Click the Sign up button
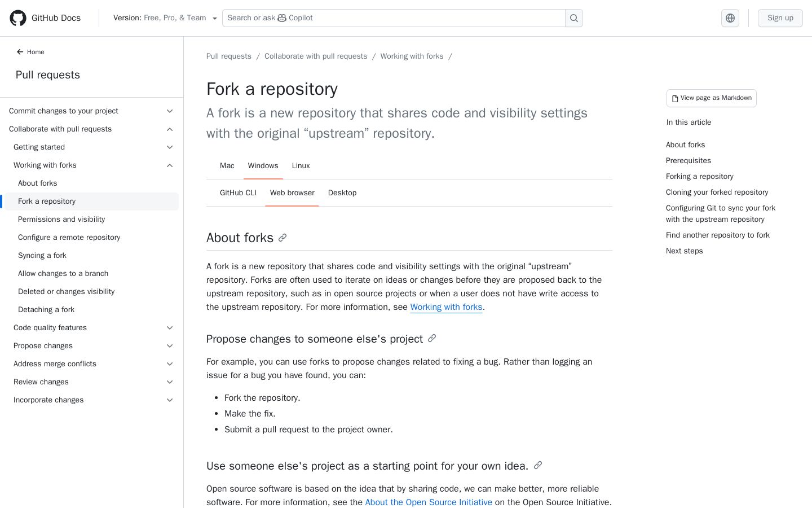Viewport: 812px width, 508px height. click(780, 18)
